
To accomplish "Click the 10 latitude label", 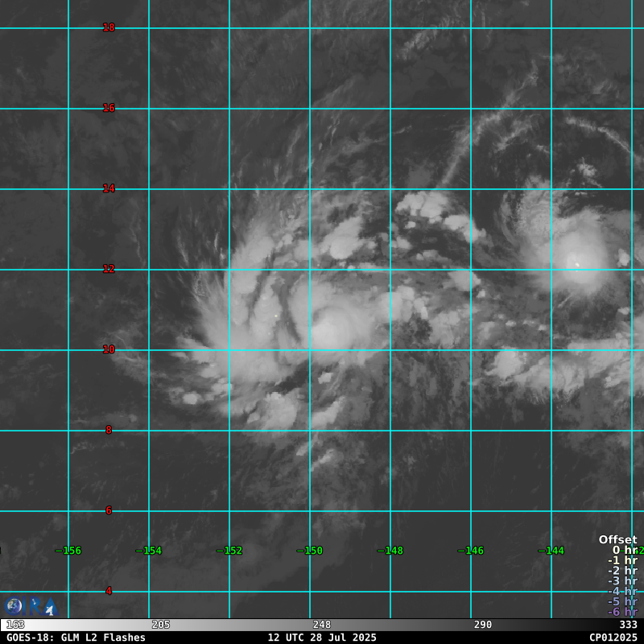I will (x=109, y=349).
